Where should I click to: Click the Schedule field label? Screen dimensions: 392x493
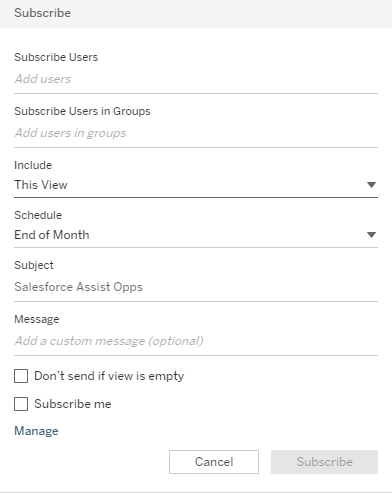[38, 215]
